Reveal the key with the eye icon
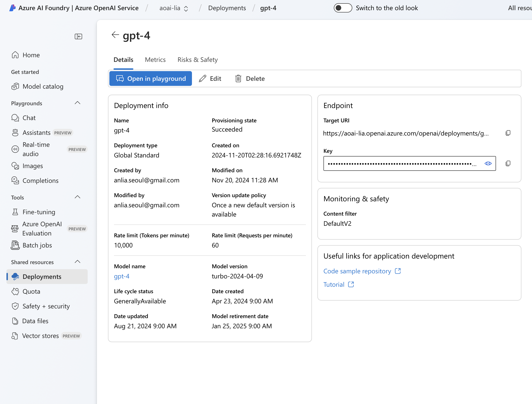Screen dimensions: 532x404 click(x=488, y=163)
